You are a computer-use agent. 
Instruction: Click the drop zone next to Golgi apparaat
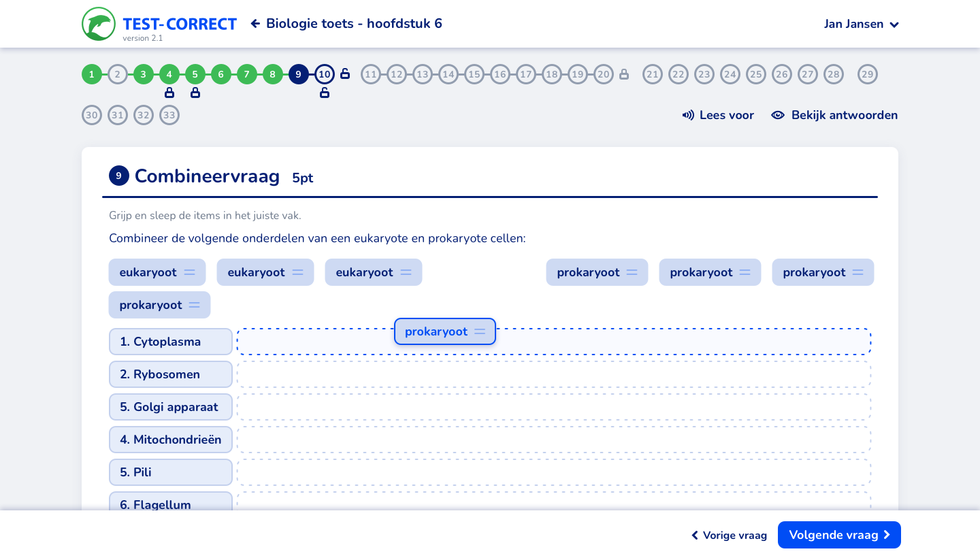[554, 407]
